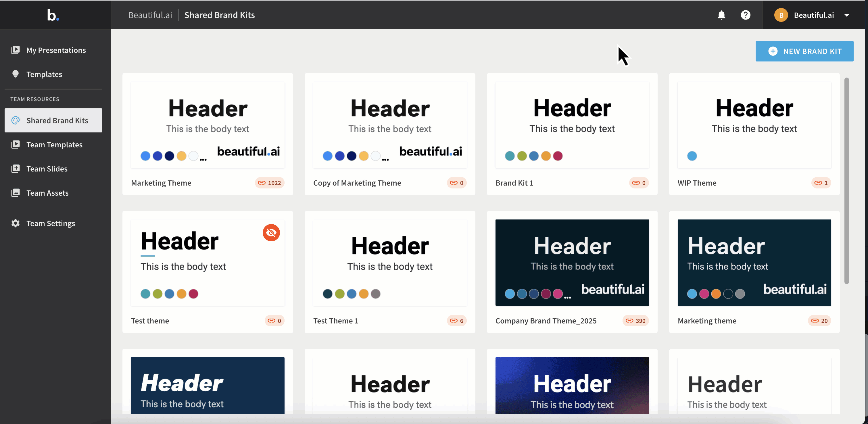Click the 'Brand Kit 1' card title
This screenshot has width=868, height=424.
514,183
